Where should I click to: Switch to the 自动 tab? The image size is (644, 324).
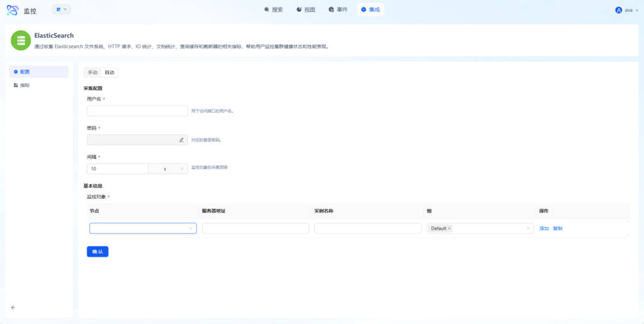(x=109, y=73)
